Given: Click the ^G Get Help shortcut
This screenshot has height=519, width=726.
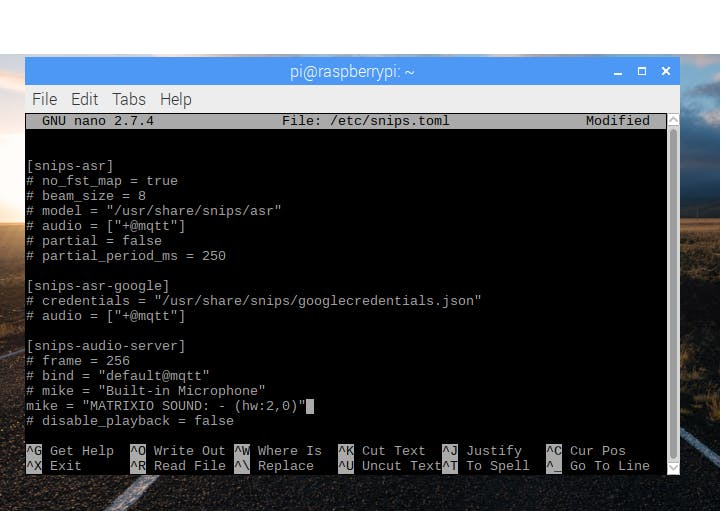Looking at the screenshot, I should click(x=70, y=450).
